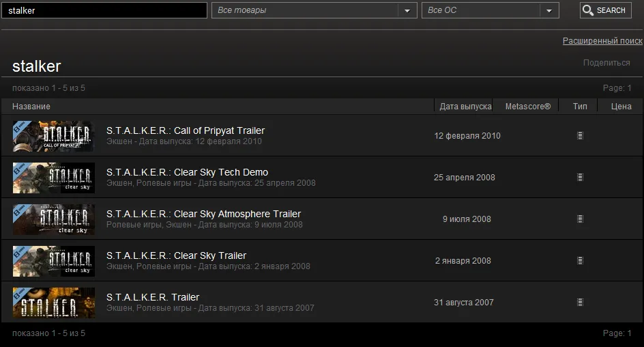This screenshot has height=347, width=644.
Task: Click the video type icon for Clear Sky Atmosphere Trailer
Action: 580,219
